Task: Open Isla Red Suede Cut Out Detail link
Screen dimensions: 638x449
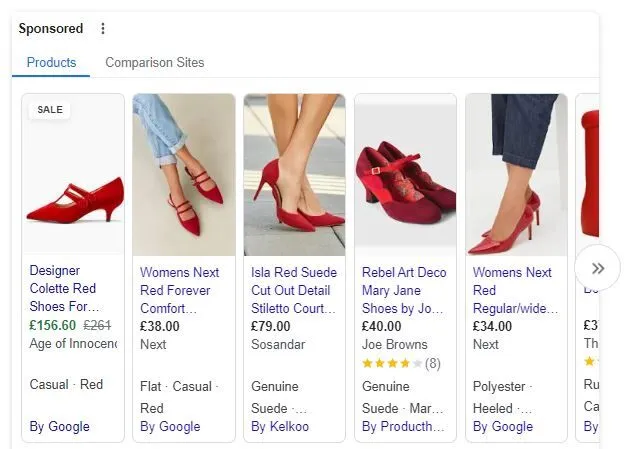Action: point(294,290)
